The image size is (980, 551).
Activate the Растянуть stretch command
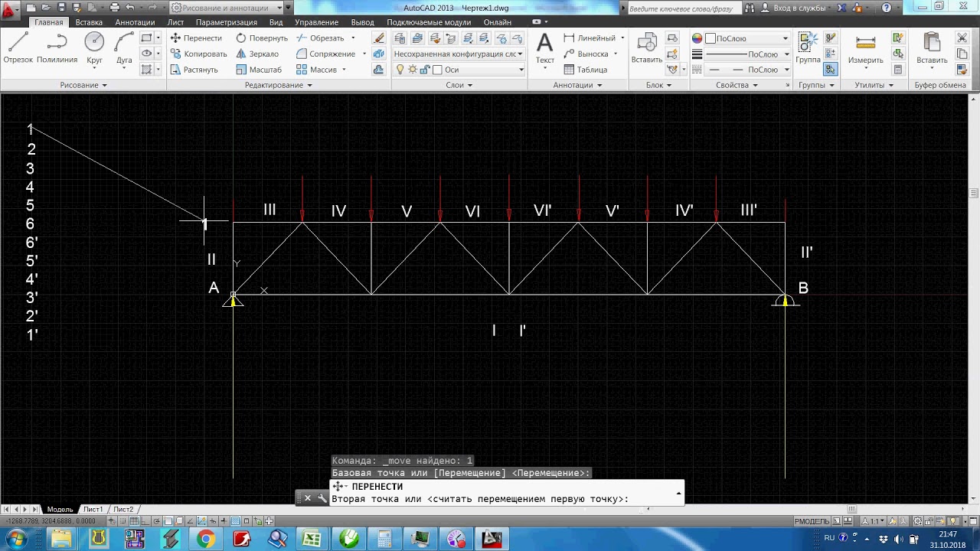(x=194, y=70)
